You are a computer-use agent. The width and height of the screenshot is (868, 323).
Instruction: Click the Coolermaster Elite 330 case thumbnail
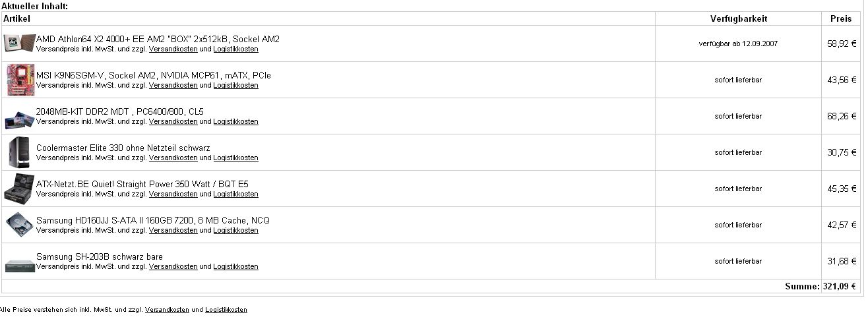[20, 153]
